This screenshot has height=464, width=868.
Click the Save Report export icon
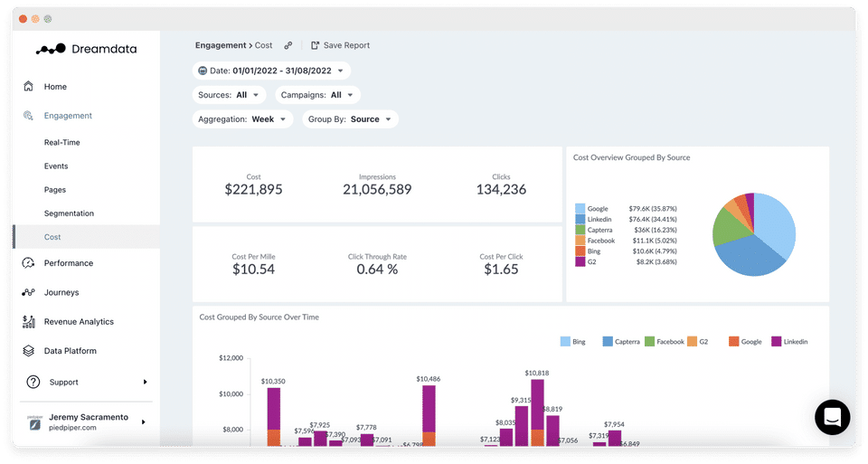coord(315,45)
